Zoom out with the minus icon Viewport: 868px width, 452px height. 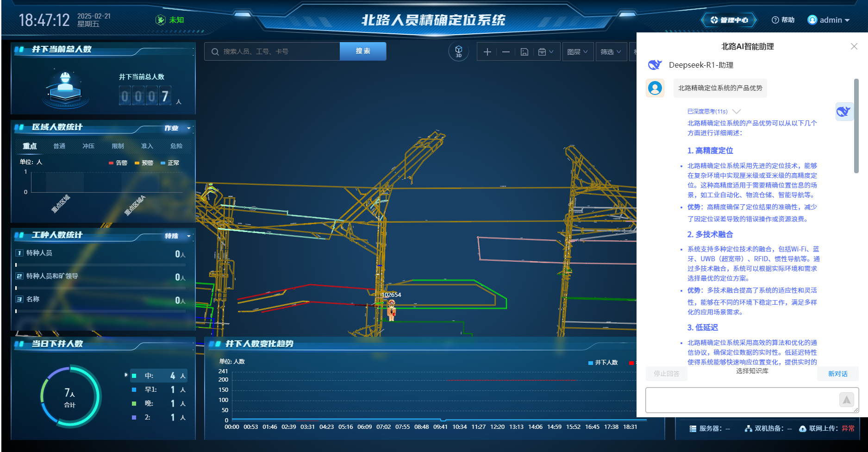506,52
